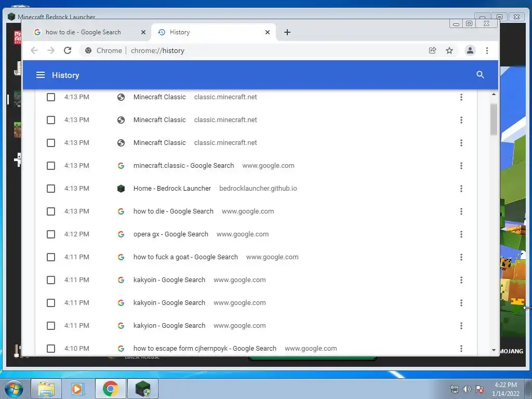Share this page via the share icon
Image resolution: width=532 pixels, height=399 pixels.
(x=433, y=50)
